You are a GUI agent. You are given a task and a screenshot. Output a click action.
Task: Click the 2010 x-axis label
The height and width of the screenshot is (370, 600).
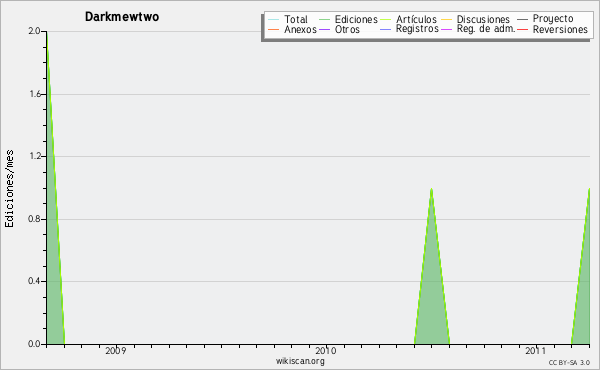pyautogui.click(x=326, y=351)
